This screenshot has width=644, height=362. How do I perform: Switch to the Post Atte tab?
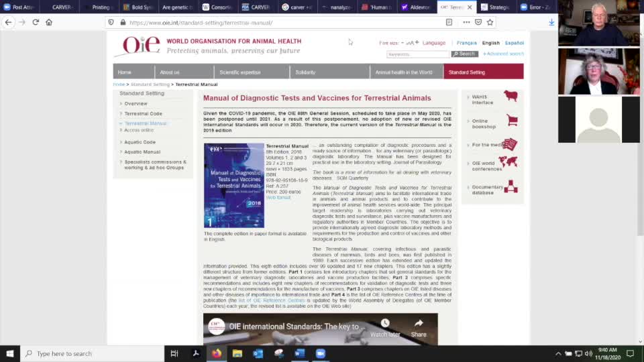click(19, 7)
